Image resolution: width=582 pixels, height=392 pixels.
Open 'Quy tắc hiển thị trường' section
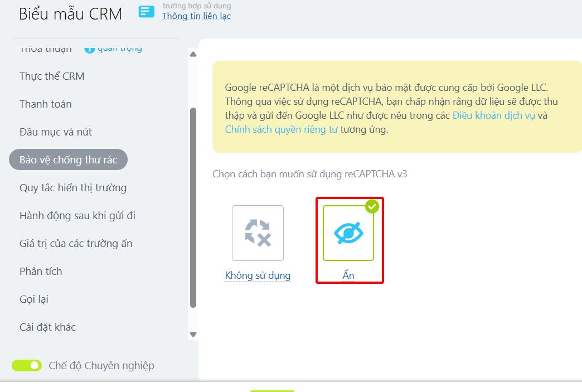(73, 188)
